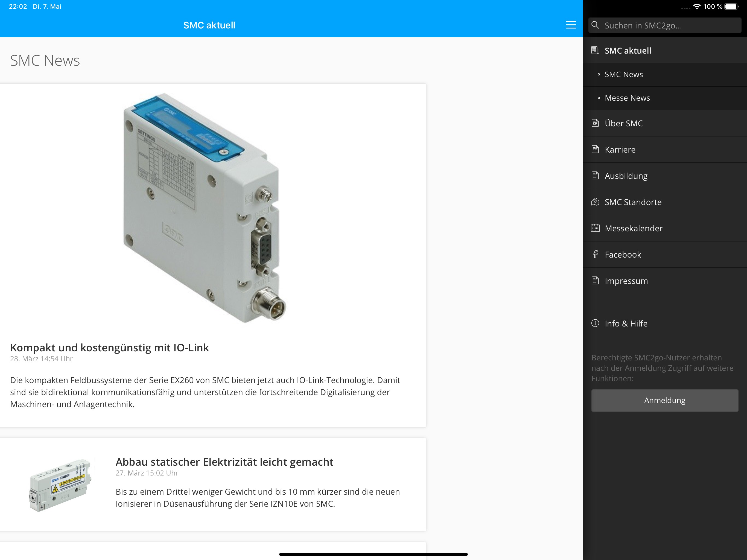The height and width of the screenshot is (560, 747).
Task: Click the date 28. März 14:54 Uhr
Action: (x=41, y=359)
